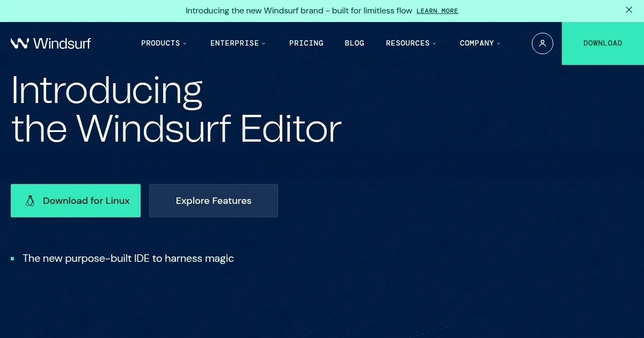
Task: Open the Company dropdown chevron
Action: pyautogui.click(x=499, y=43)
